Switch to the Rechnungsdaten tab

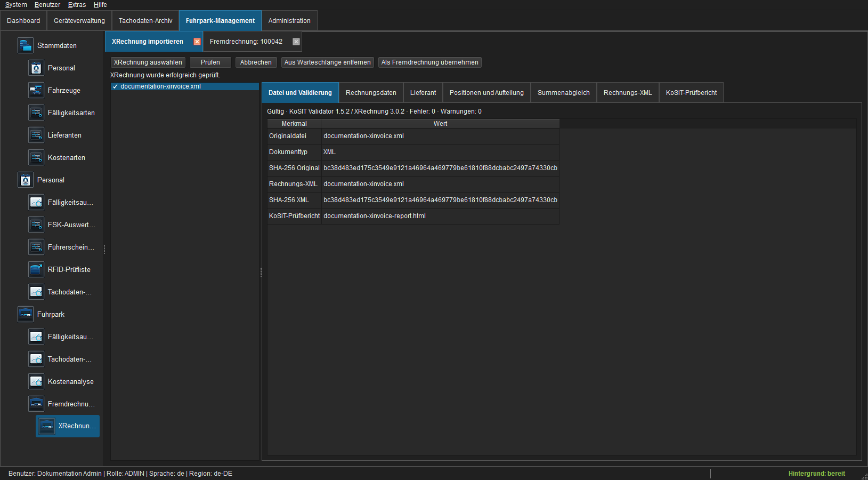click(371, 93)
